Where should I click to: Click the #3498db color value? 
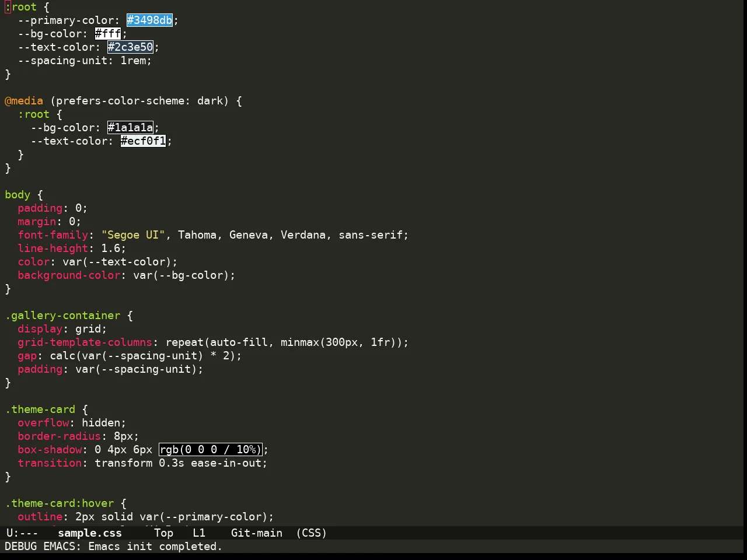(150, 20)
